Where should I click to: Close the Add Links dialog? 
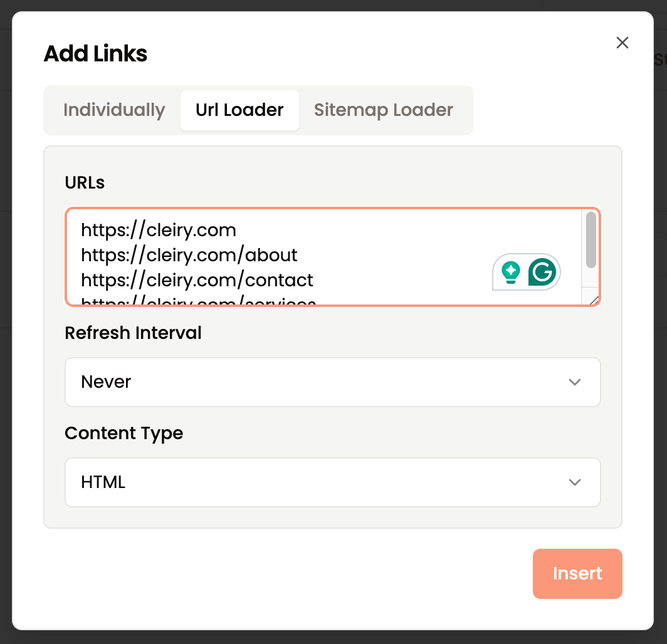pos(622,43)
